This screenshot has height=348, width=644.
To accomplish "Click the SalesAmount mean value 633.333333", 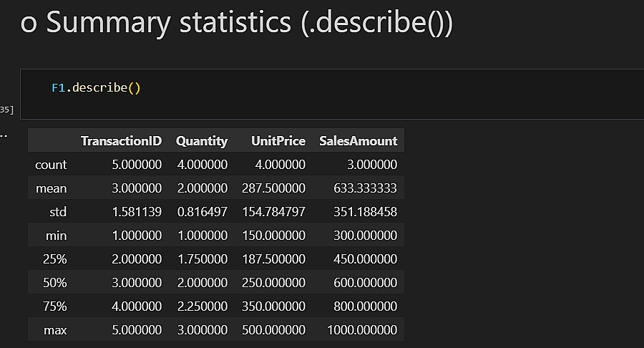I will (x=365, y=188).
